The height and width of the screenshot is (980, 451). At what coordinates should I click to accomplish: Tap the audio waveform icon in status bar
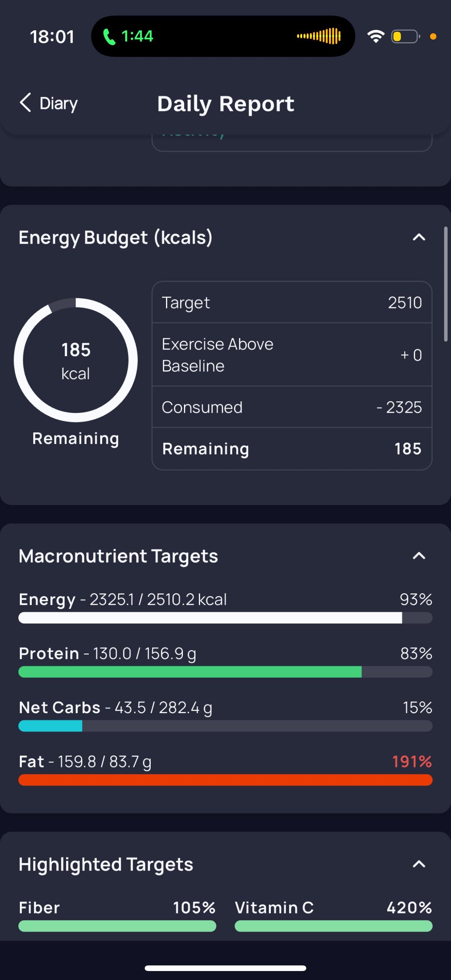[x=319, y=36]
